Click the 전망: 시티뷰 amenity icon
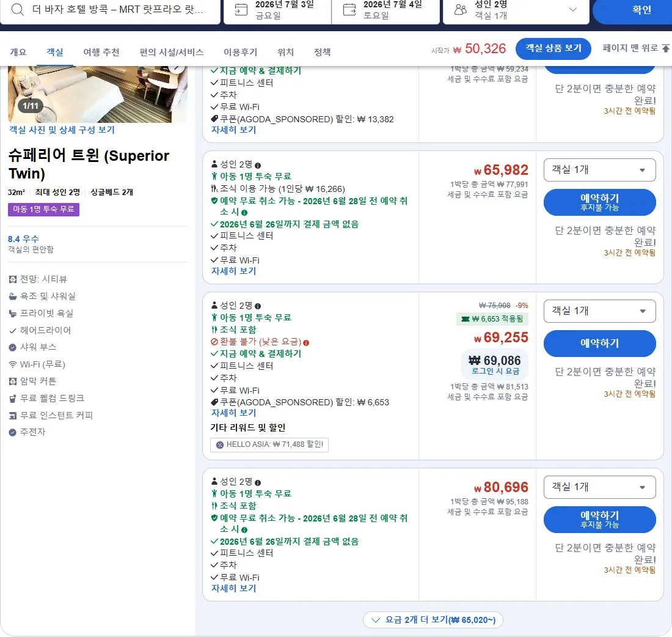Image resolution: width=672 pixels, height=637 pixels. point(13,279)
